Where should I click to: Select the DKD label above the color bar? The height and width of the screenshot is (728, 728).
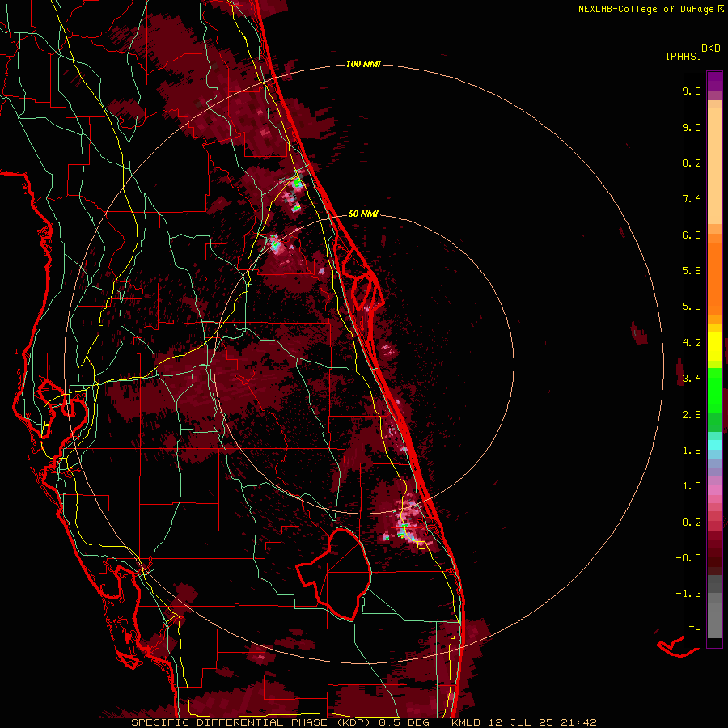tap(711, 49)
